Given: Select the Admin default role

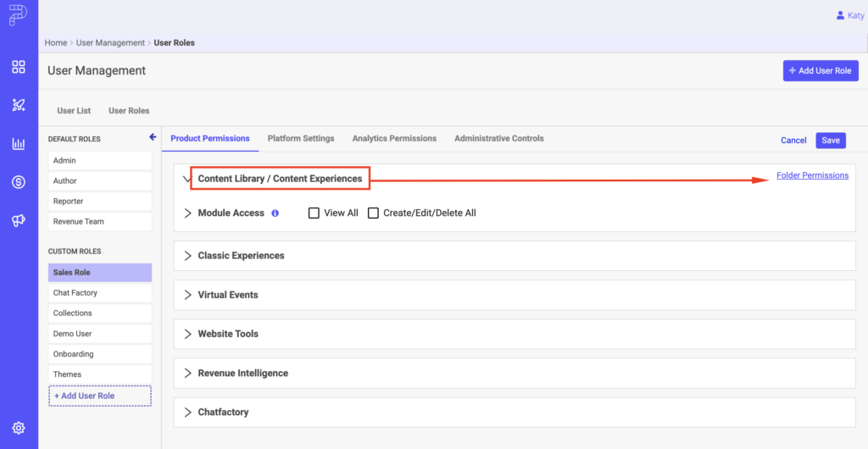Looking at the screenshot, I should [100, 160].
